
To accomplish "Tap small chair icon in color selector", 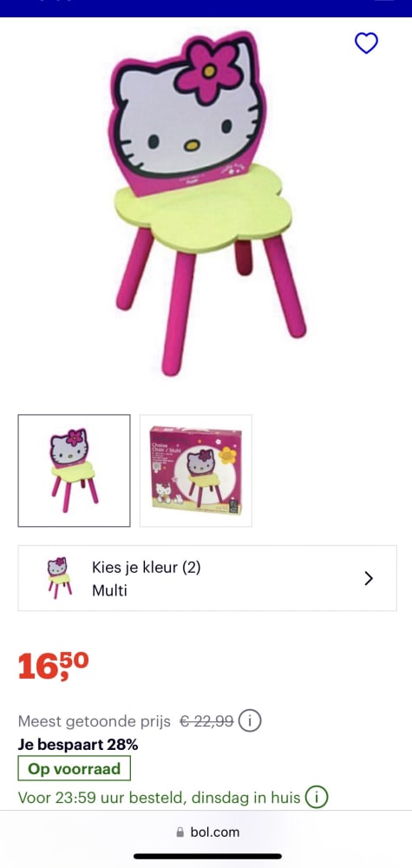I will pos(59,578).
